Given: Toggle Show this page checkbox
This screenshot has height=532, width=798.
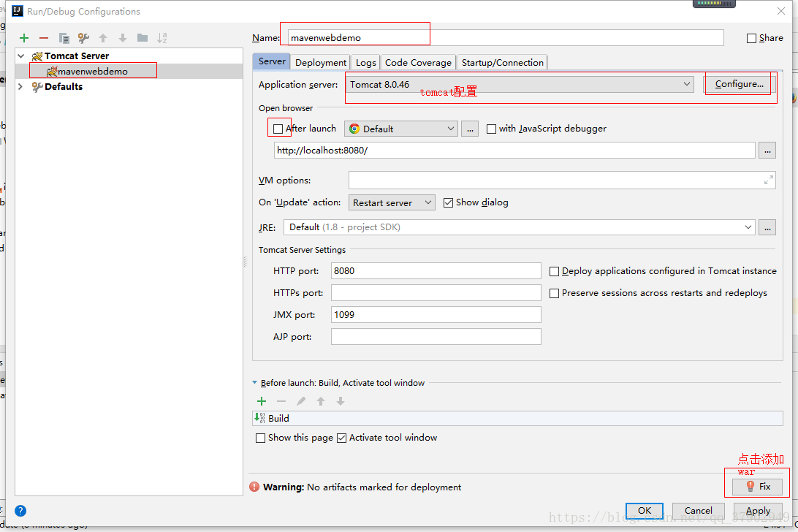Looking at the screenshot, I should pyautogui.click(x=261, y=438).
